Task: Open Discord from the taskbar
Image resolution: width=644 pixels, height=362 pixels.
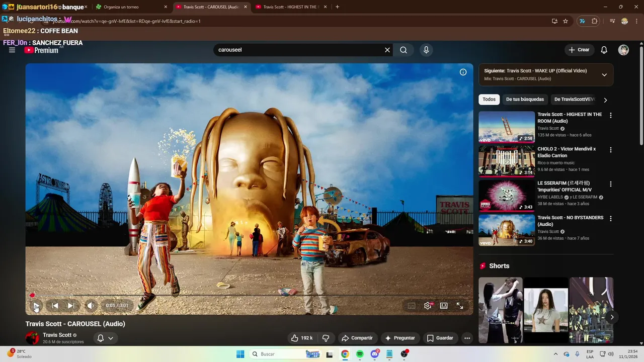Action: [x=375, y=354]
